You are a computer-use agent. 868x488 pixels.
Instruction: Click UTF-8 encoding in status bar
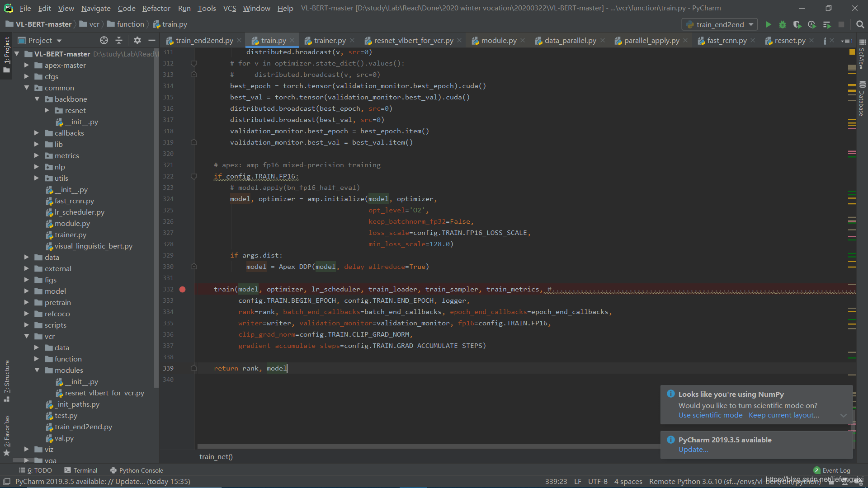pos(598,482)
